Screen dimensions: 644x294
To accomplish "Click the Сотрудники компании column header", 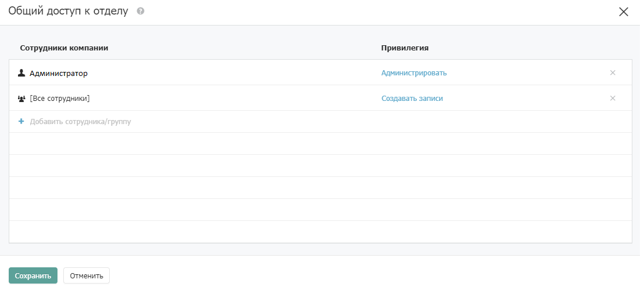I will 64,48.
